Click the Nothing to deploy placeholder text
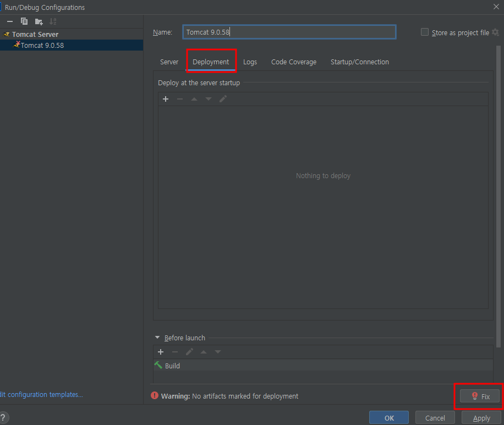The width and height of the screenshot is (504, 425). [x=323, y=176]
